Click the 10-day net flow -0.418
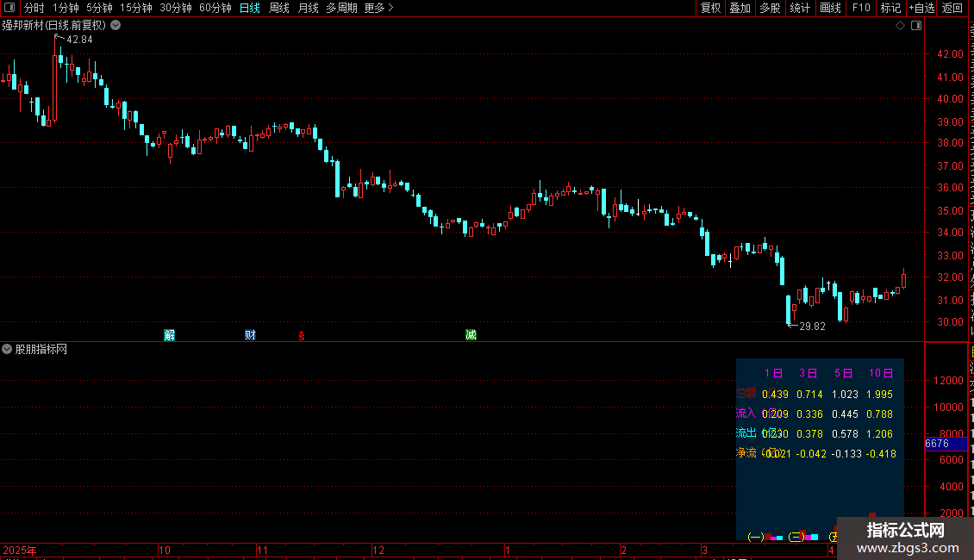Screen dimensions: 974x560 click(881, 454)
